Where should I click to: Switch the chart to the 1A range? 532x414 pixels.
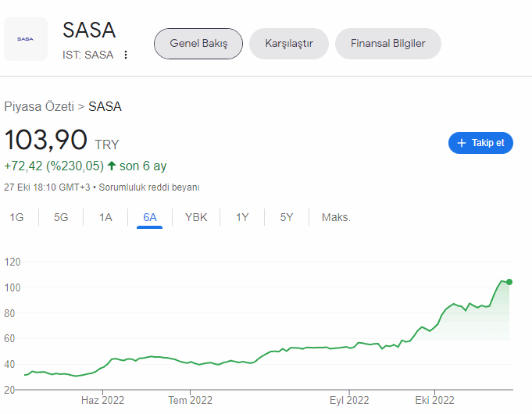[x=105, y=217]
